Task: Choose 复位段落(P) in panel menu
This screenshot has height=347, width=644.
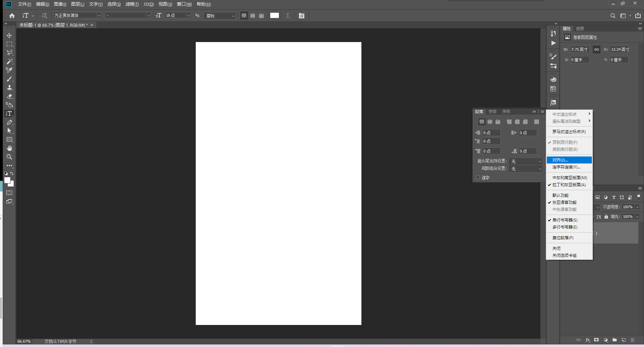Action: 569,238
